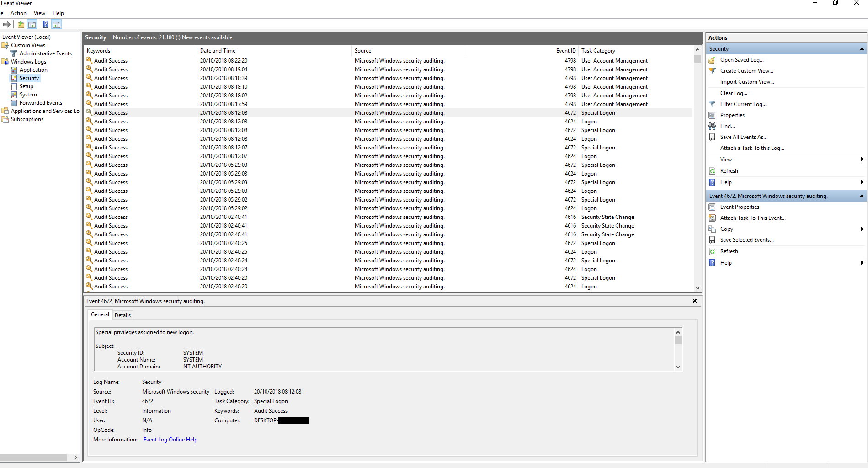Screen dimensions: 868x468
Task: Click the Event Properties icon
Action: coord(712,207)
